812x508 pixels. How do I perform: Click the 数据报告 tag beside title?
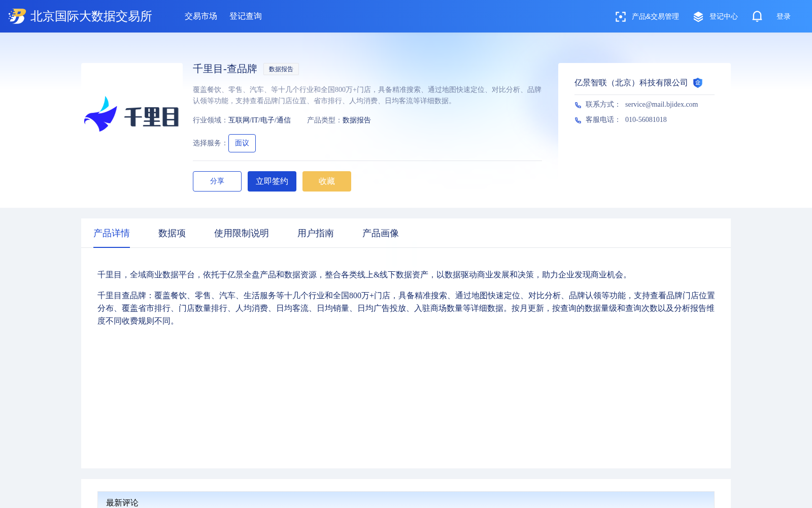pyautogui.click(x=281, y=69)
